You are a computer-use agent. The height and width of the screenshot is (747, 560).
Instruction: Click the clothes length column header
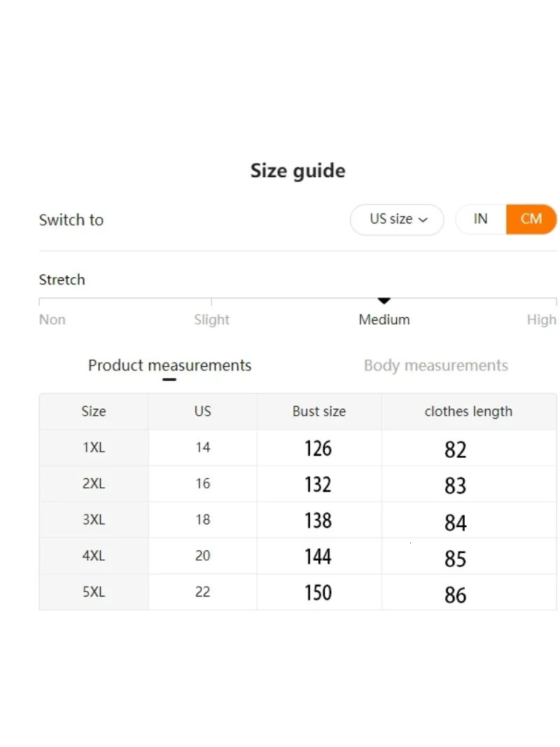tap(468, 412)
